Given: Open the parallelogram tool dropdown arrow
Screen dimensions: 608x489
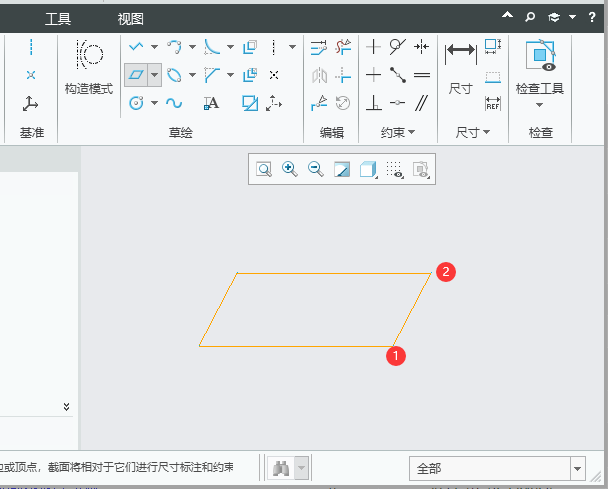Looking at the screenshot, I should pos(155,75).
